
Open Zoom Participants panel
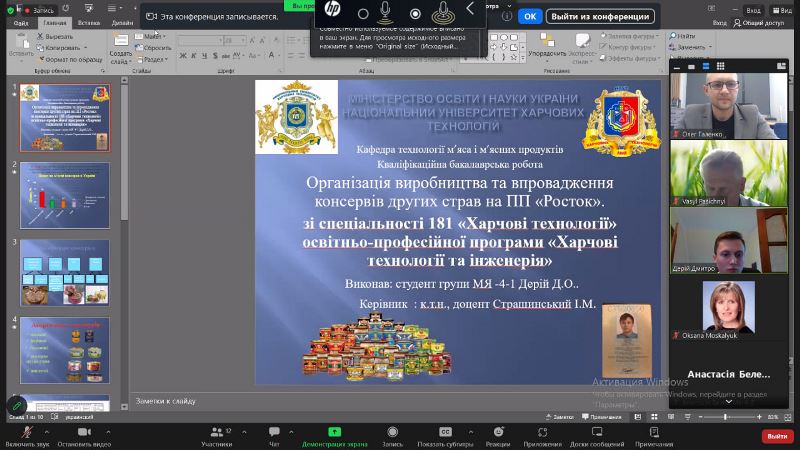click(x=216, y=432)
